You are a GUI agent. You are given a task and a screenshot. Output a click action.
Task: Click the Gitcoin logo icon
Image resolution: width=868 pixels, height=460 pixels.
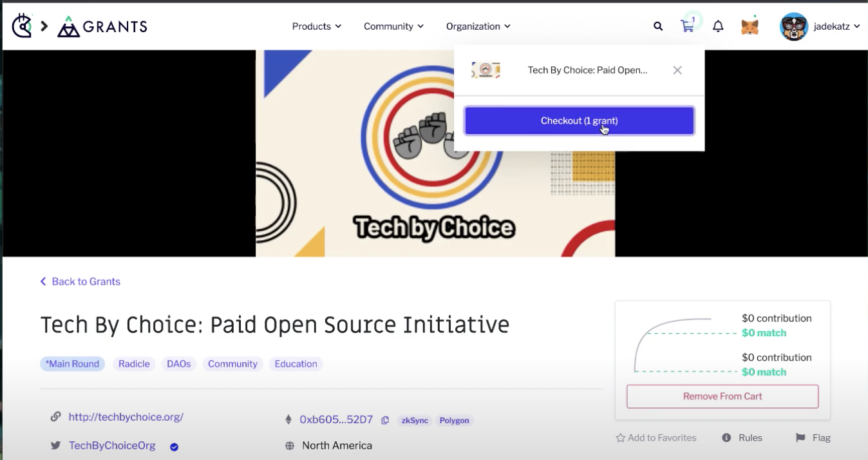point(22,26)
